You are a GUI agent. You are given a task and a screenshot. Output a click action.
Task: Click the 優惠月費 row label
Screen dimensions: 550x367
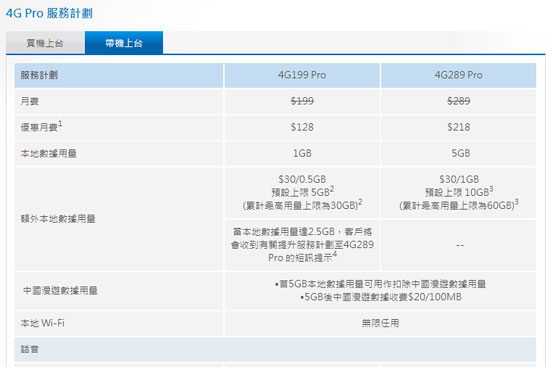point(41,127)
